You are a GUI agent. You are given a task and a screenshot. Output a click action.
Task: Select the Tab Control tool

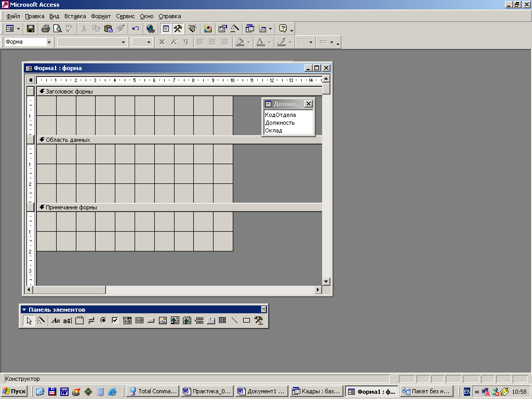(x=211, y=321)
